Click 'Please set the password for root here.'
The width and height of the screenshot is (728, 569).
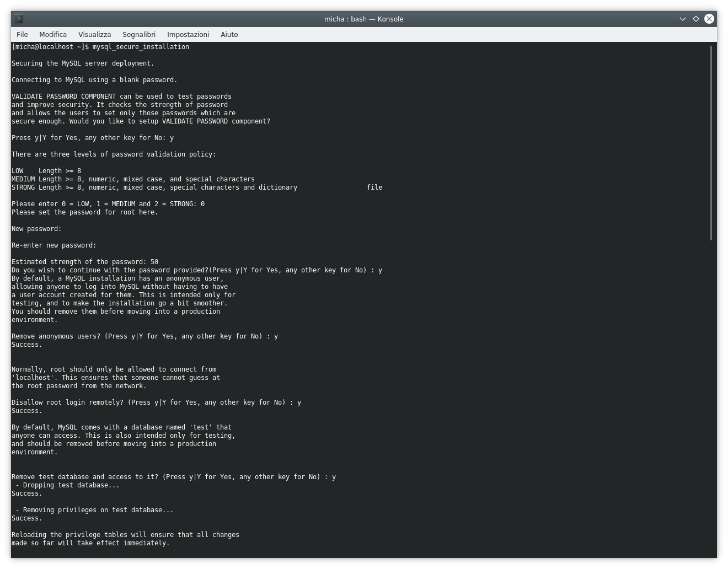[85, 212]
